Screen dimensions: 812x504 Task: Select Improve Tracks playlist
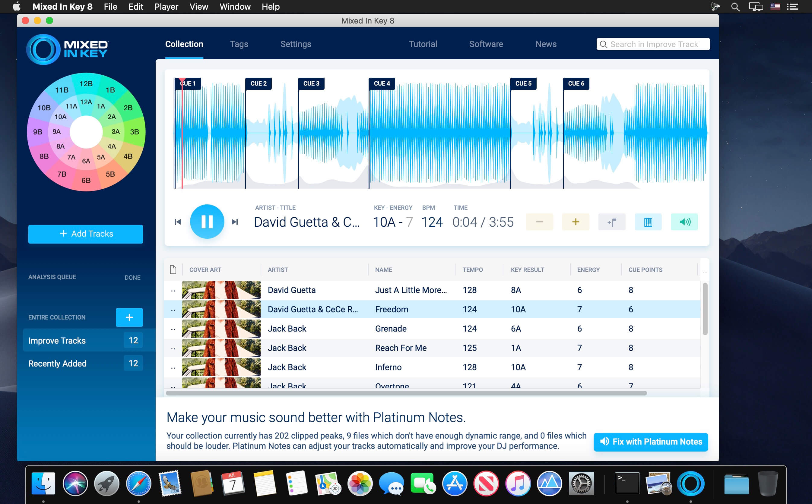pos(57,340)
